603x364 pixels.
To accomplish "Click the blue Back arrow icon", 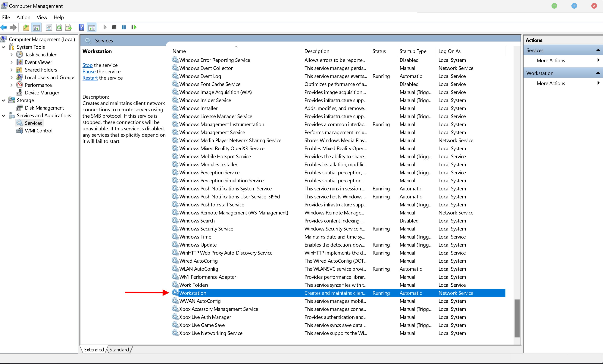I will (x=4, y=27).
